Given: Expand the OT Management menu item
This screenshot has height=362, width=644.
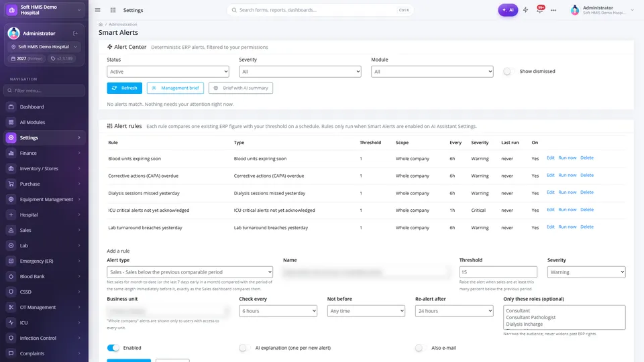Looking at the screenshot, I should coord(44,307).
